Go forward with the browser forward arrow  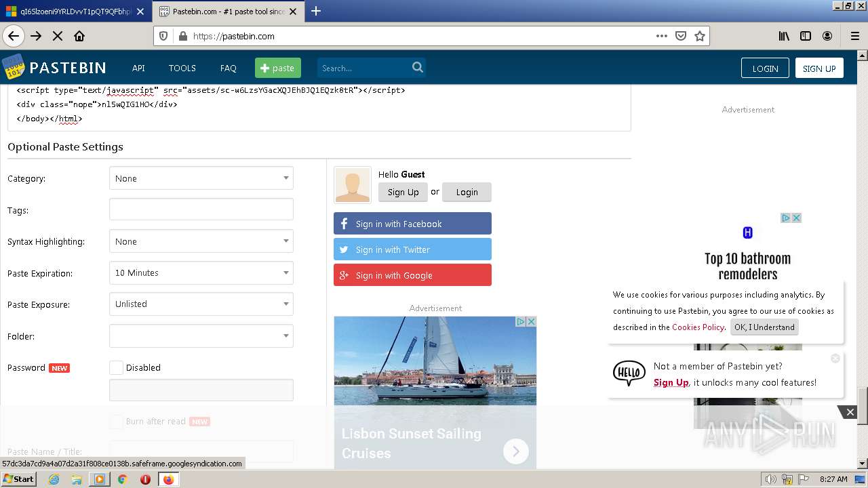36,36
